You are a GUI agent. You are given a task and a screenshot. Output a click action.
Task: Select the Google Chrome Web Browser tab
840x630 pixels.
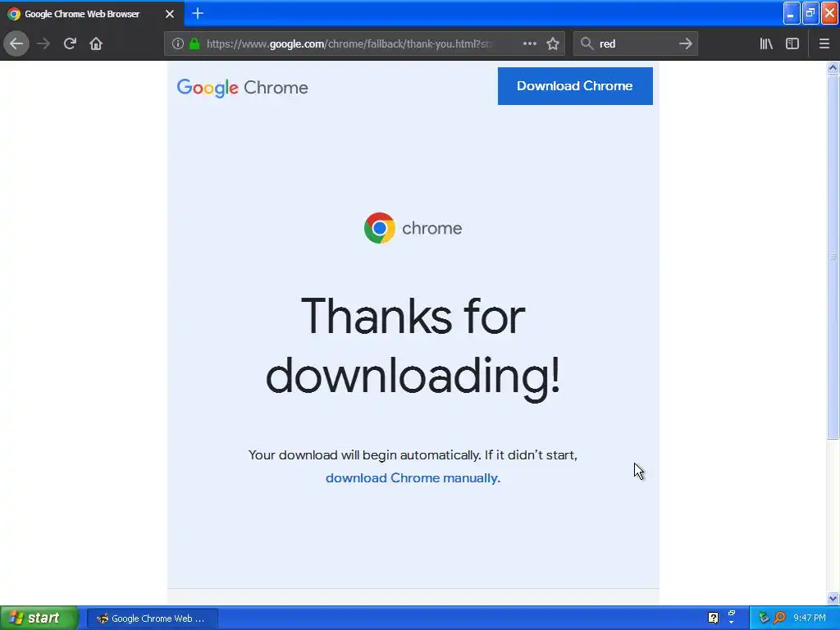pos(92,14)
